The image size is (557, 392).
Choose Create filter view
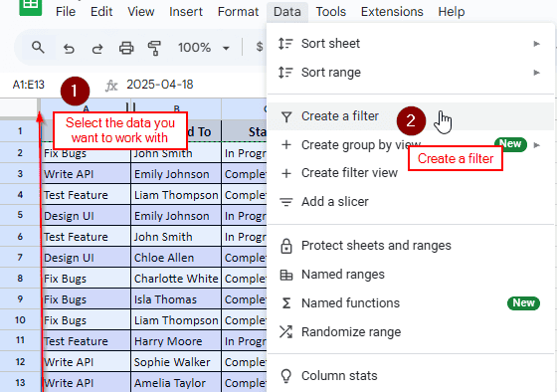(x=410, y=173)
